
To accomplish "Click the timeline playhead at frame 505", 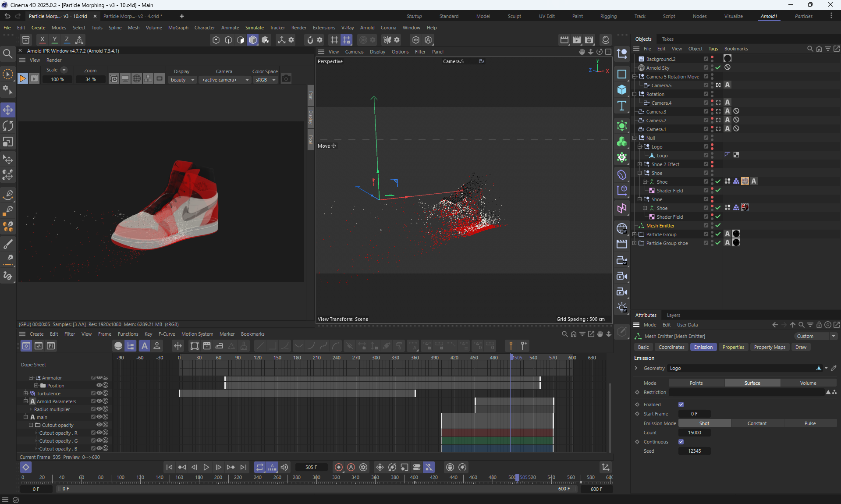I will point(517,477).
